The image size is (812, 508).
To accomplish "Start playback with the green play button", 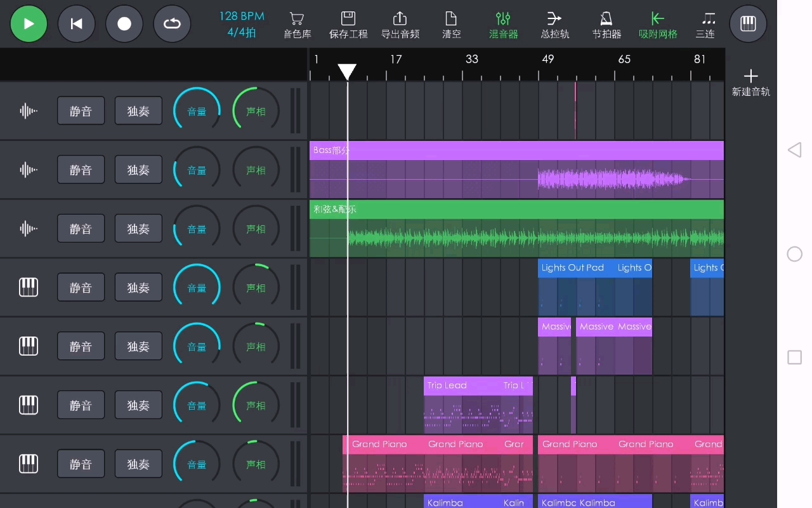I will pos(29,23).
